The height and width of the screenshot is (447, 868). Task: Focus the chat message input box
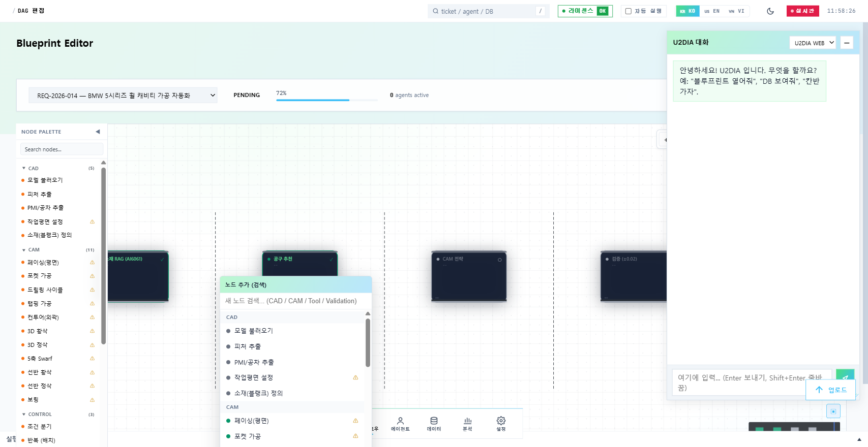(x=752, y=382)
